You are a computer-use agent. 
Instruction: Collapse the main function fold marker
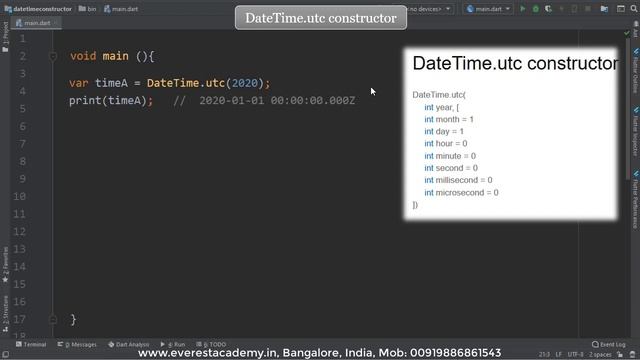[53, 56]
